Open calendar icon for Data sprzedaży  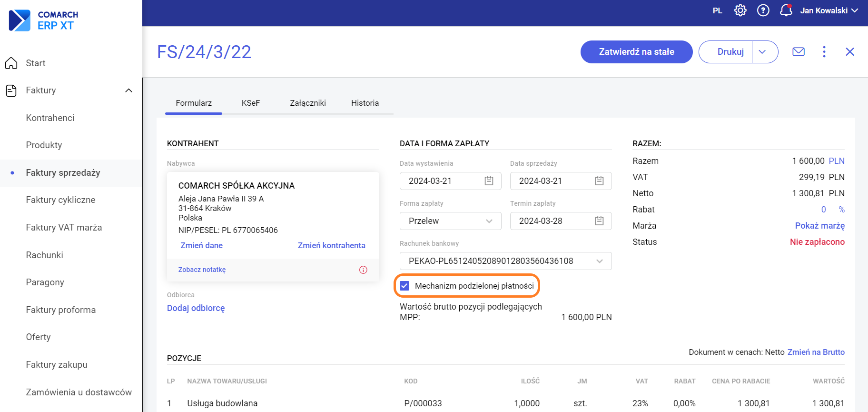click(x=599, y=181)
